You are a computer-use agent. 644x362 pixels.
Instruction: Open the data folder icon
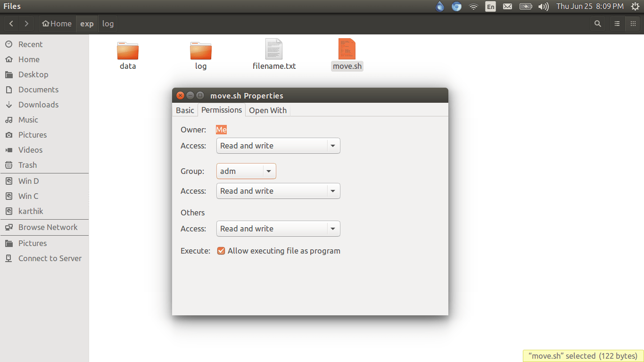point(128,50)
